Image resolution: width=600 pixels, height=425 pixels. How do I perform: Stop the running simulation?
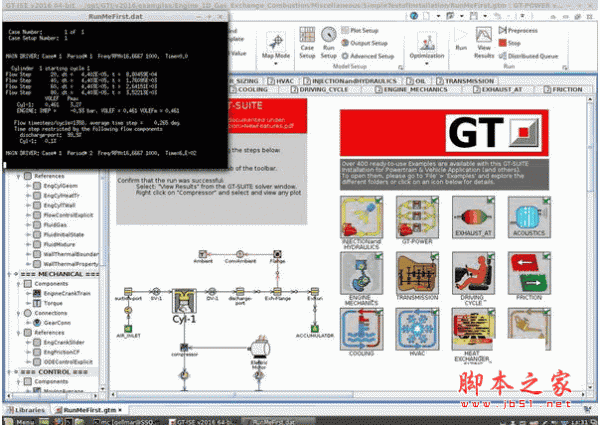(x=510, y=43)
